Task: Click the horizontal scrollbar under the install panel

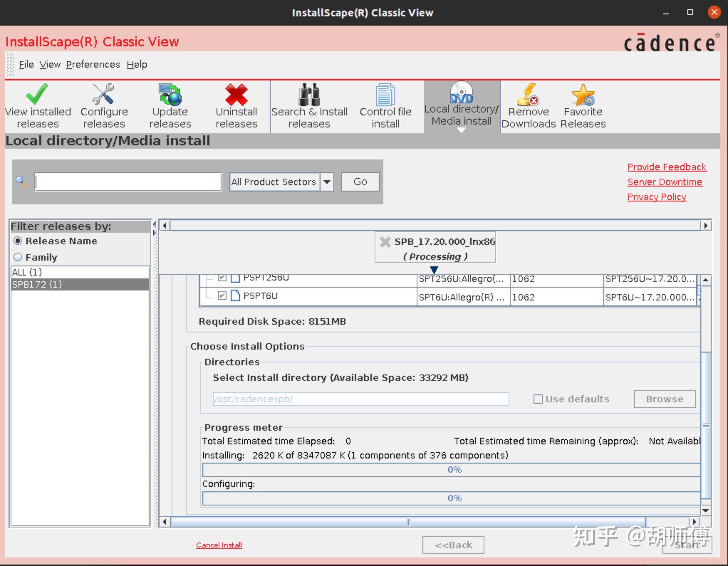Action: click(x=408, y=522)
